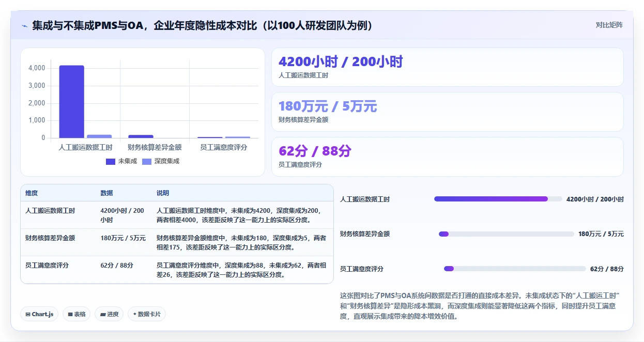Click the main title about PMS与OA隐性成本对比
Viewport: 644px width, 342px height.
[x=203, y=25]
